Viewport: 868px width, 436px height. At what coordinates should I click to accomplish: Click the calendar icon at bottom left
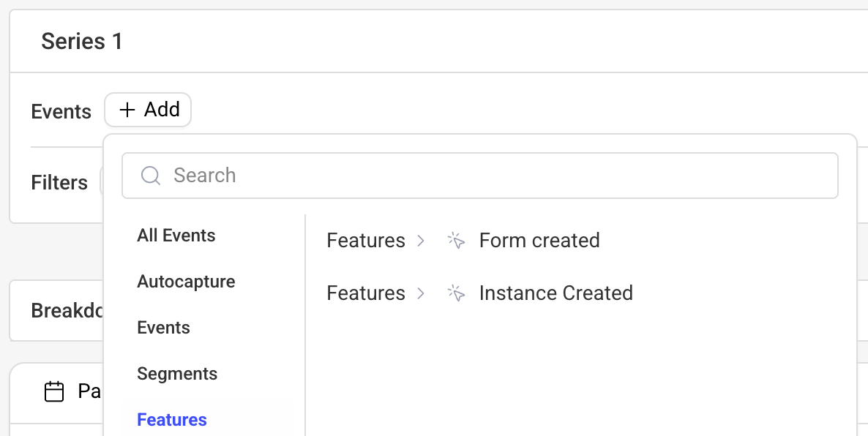[54, 391]
